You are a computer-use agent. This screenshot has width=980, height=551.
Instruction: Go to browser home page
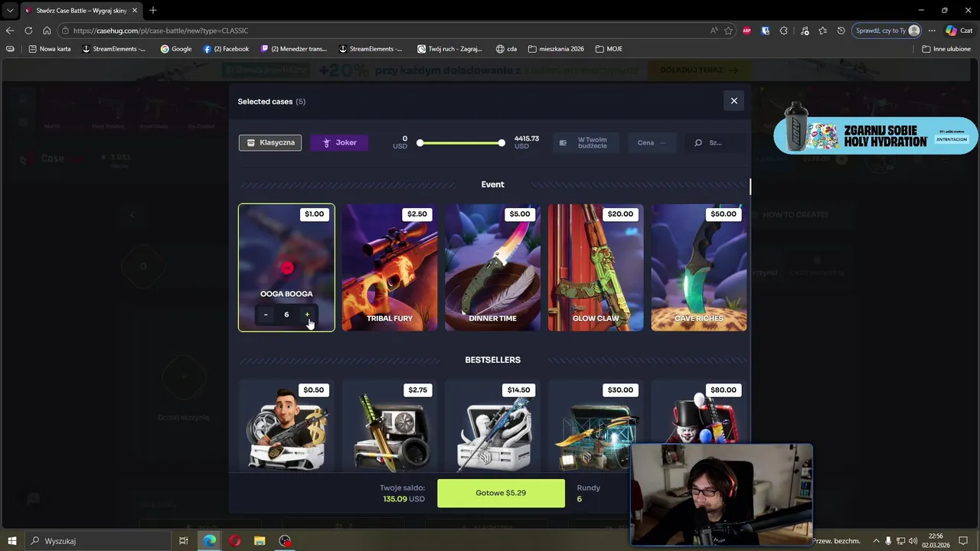pos(47,31)
